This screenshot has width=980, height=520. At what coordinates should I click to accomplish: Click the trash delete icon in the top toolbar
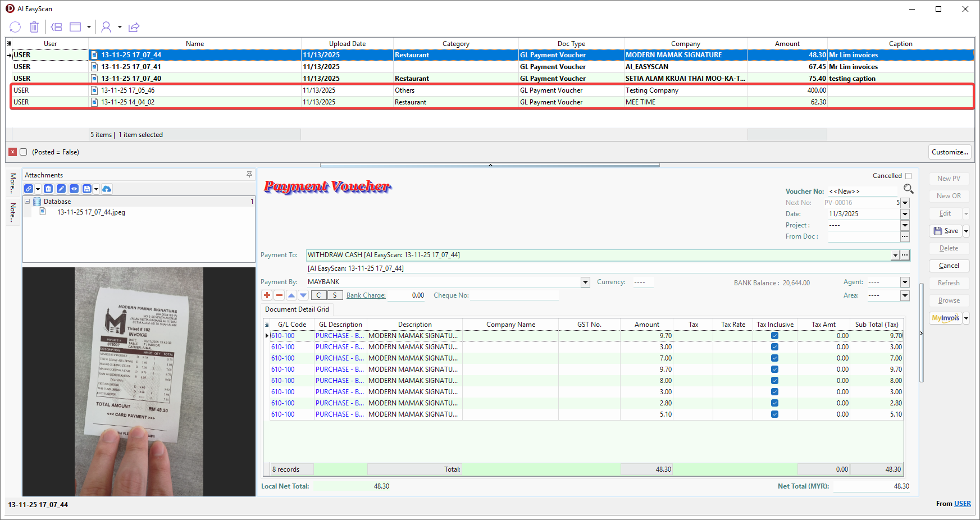tap(34, 27)
